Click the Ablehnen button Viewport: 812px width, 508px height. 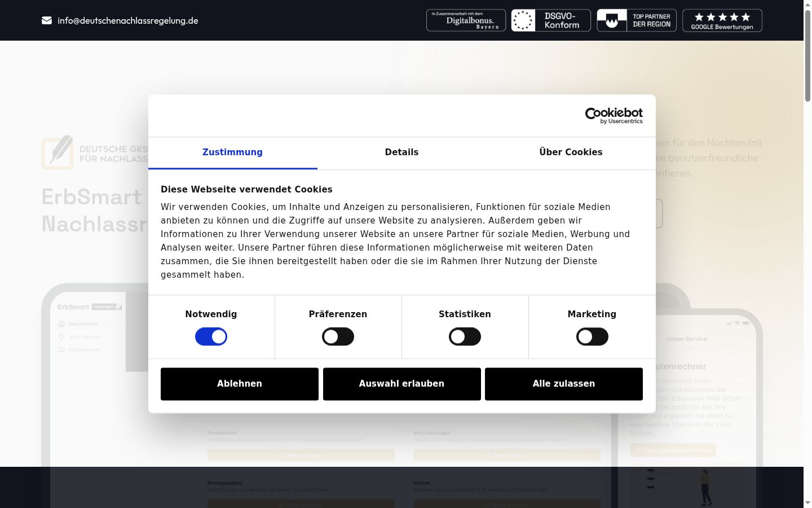[x=240, y=384]
